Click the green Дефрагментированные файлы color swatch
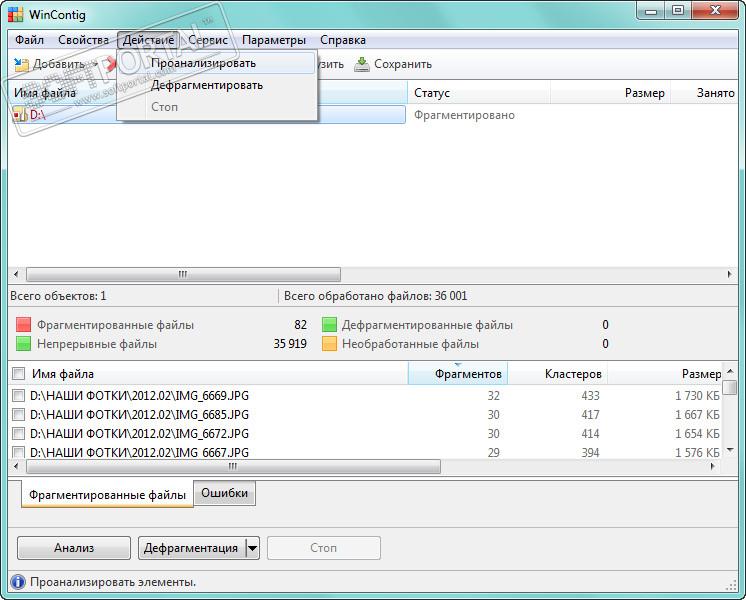This screenshot has height=600, width=746. pyautogui.click(x=329, y=325)
